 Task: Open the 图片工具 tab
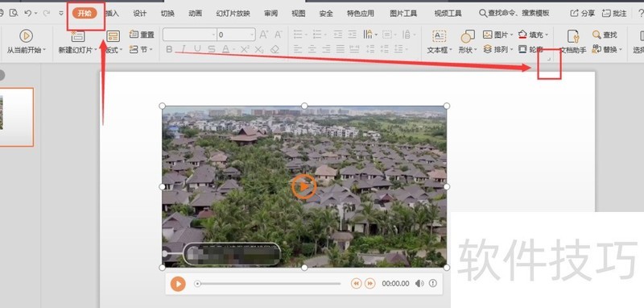pos(403,13)
